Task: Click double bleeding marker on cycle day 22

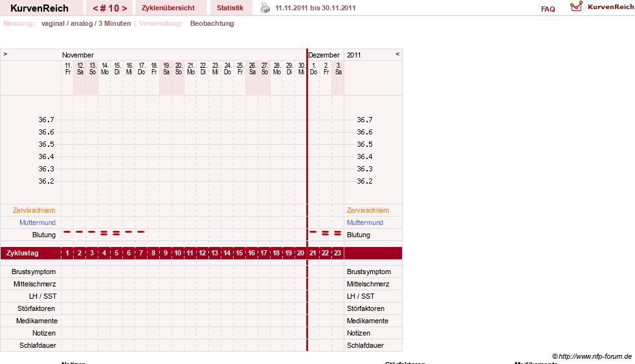Action: click(x=325, y=233)
